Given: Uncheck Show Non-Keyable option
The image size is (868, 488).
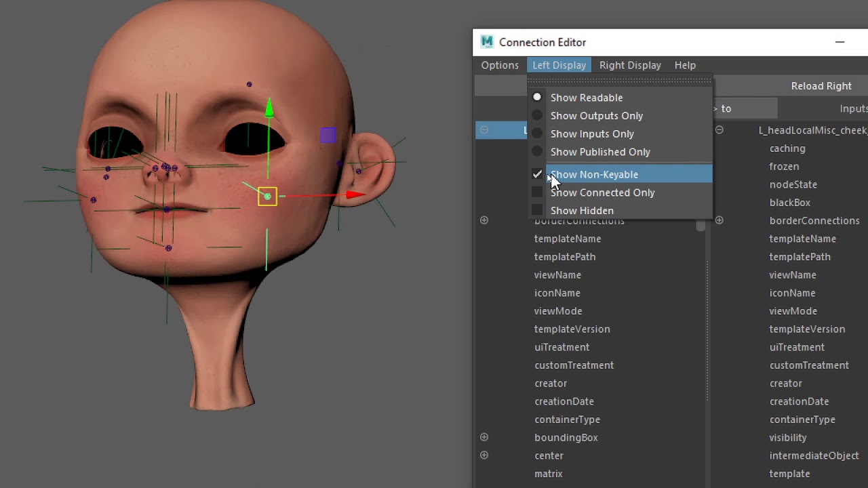Looking at the screenshot, I should (x=620, y=174).
